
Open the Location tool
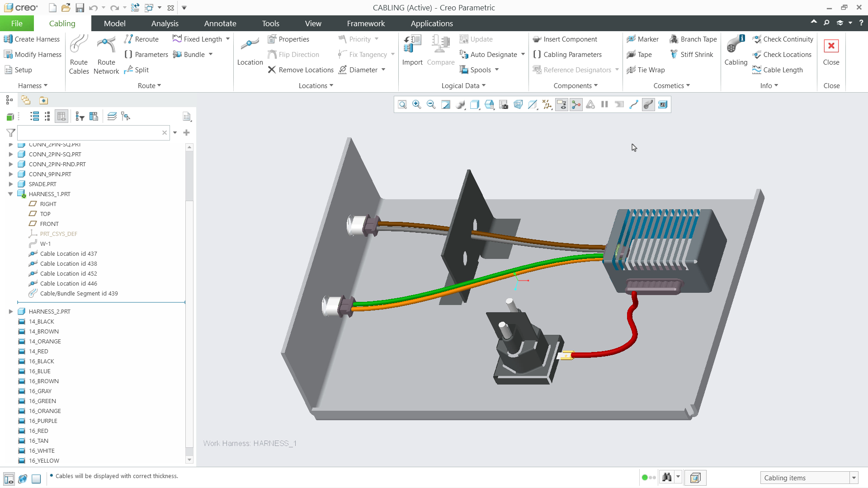click(250, 51)
